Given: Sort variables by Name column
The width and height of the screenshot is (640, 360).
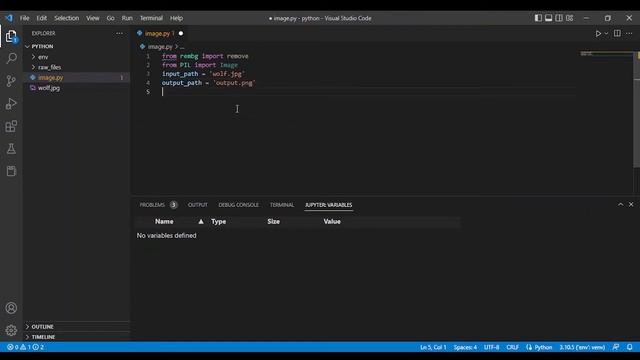Looking at the screenshot, I should [164, 222].
